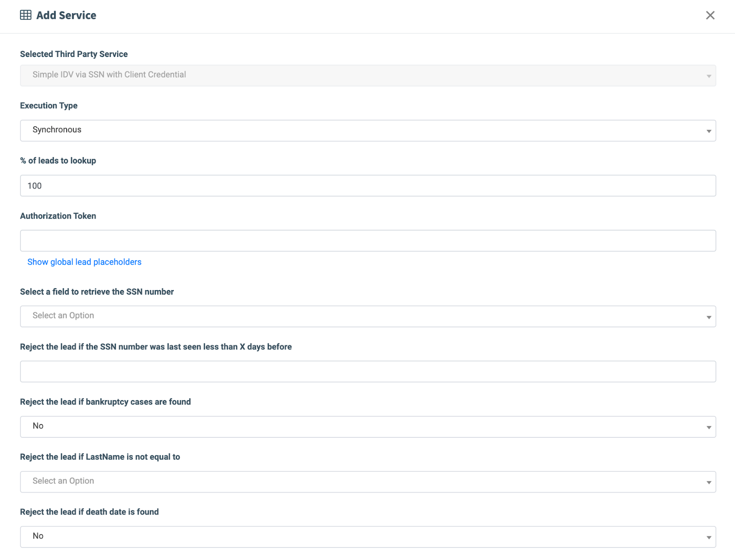This screenshot has height=560, width=735.
Task: Expand the death date rejection dropdown
Action: [x=367, y=537]
